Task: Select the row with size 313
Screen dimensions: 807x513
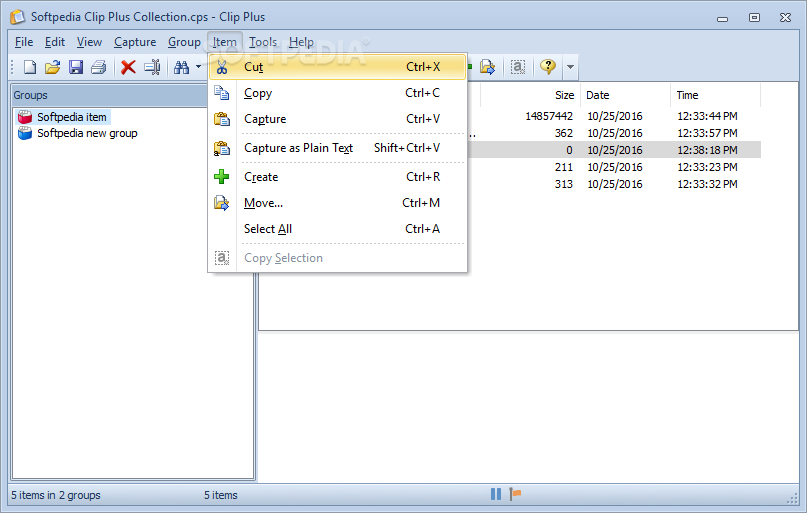Action: [614, 184]
